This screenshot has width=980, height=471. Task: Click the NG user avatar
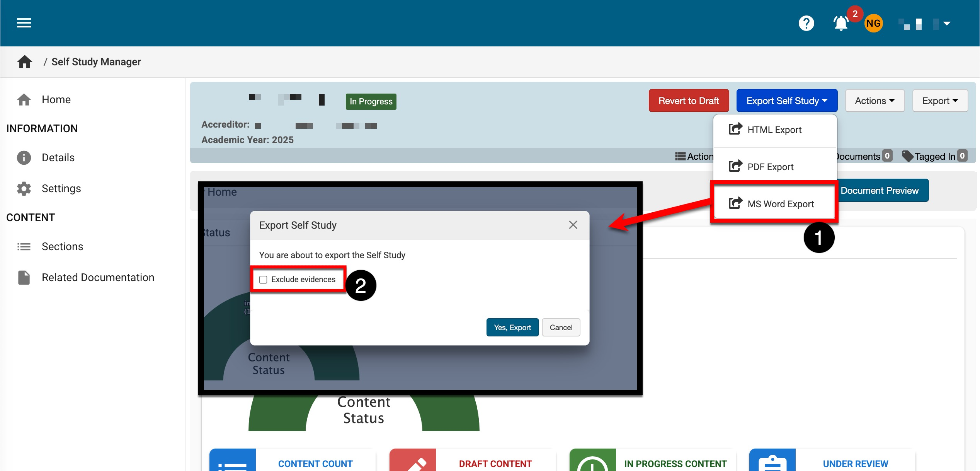873,24
